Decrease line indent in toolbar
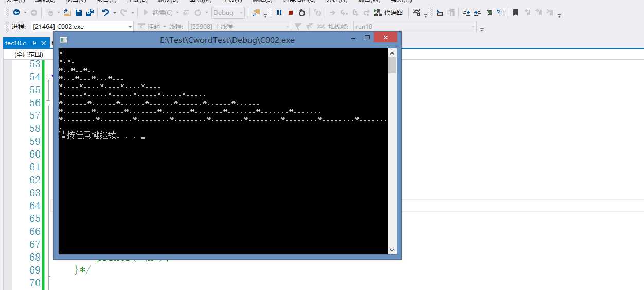Image resolution: width=644 pixels, height=290 pixels. [467, 12]
